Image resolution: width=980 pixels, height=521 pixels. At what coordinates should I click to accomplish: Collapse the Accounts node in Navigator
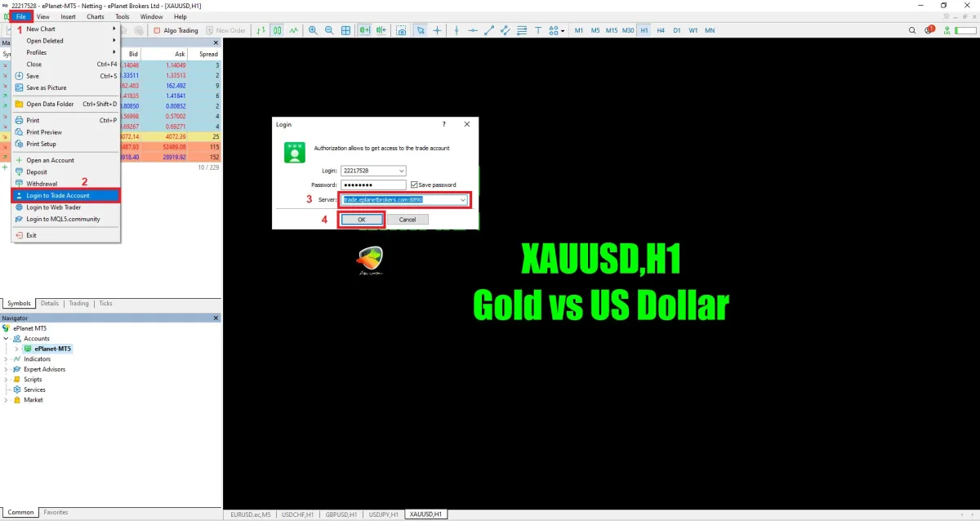(x=7, y=338)
